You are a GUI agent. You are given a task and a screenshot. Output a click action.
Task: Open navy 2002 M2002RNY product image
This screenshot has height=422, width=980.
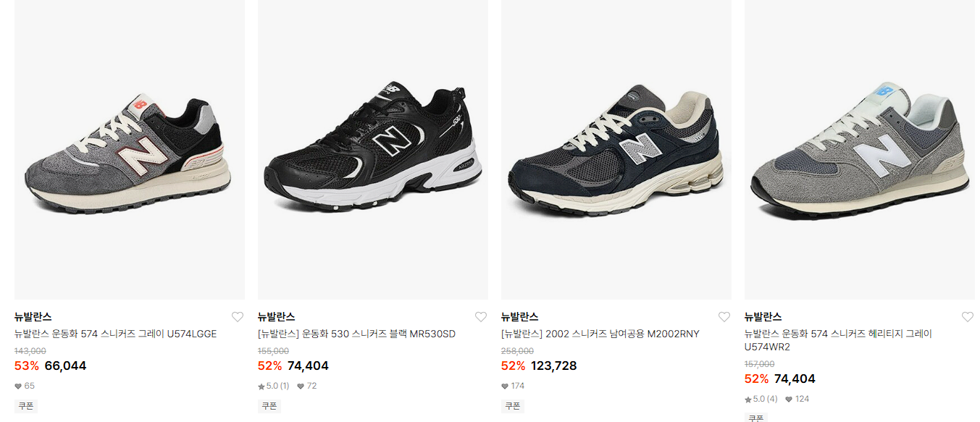point(616,150)
